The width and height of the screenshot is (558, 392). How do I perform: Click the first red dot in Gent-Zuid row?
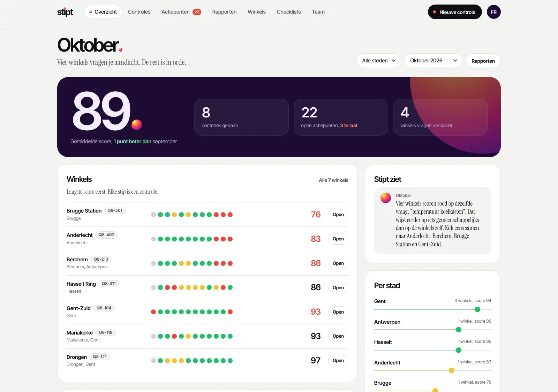pos(153,312)
